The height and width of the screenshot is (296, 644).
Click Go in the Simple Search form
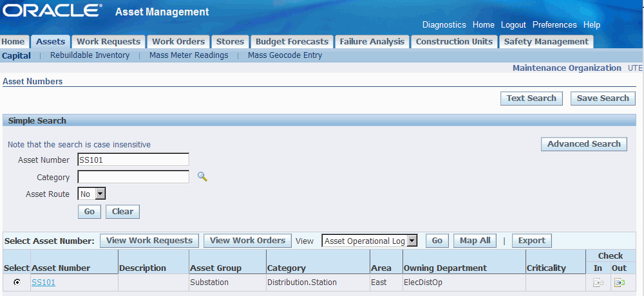pyautogui.click(x=90, y=212)
